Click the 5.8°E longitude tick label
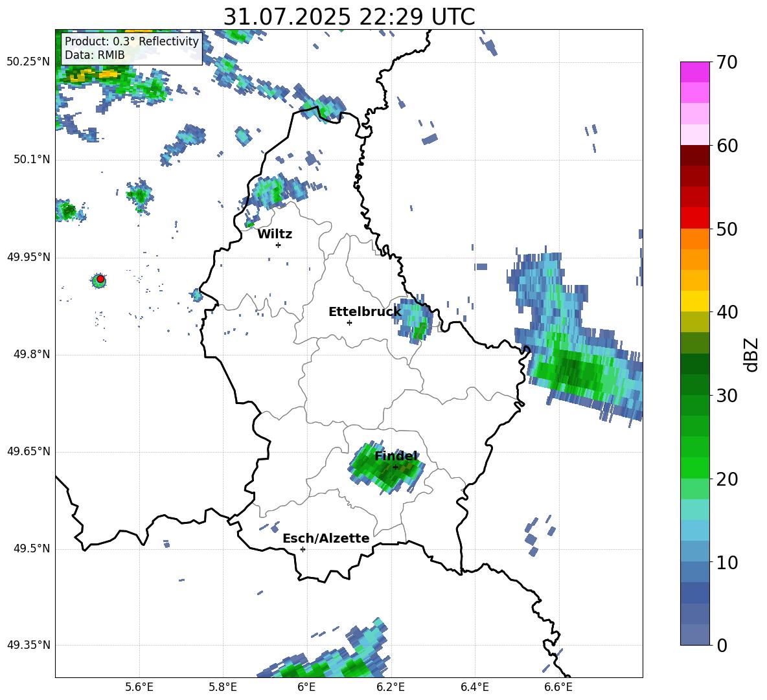The width and height of the screenshot is (767, 700). 223,687
